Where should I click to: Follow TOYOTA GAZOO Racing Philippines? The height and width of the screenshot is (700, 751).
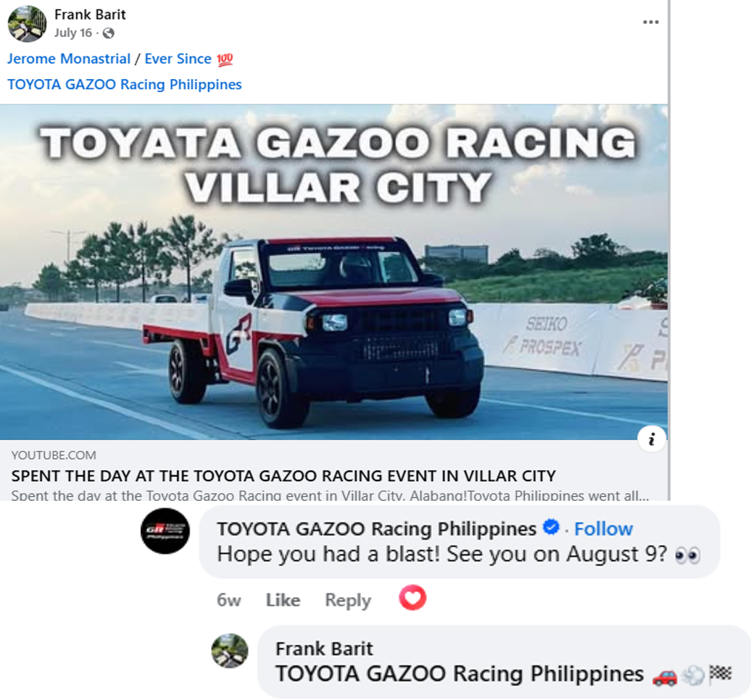pos(603,529)
